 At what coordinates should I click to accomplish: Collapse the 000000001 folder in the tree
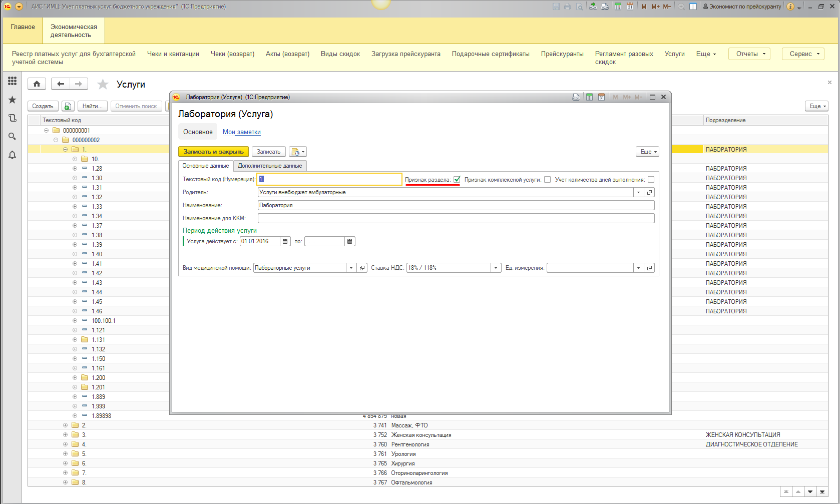(46, 131)
